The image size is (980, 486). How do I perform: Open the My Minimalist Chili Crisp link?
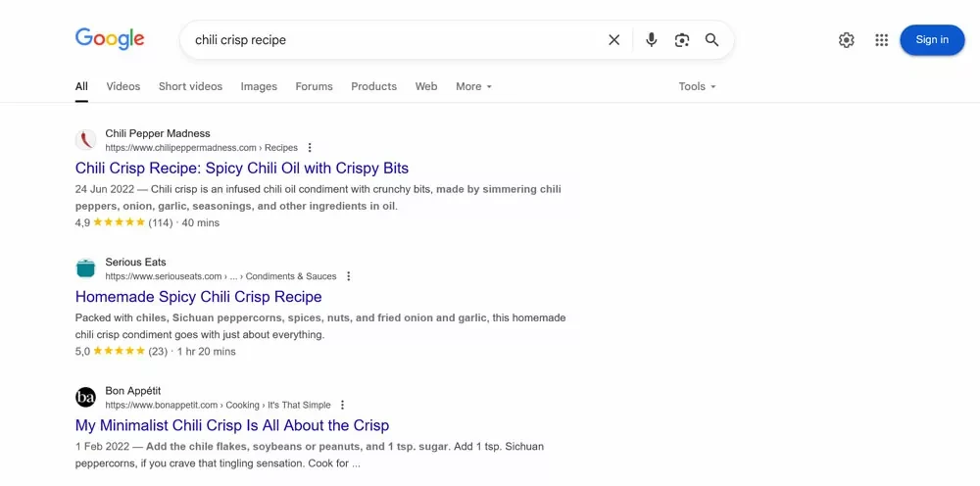pyautogui.click(x=232, y=425)
